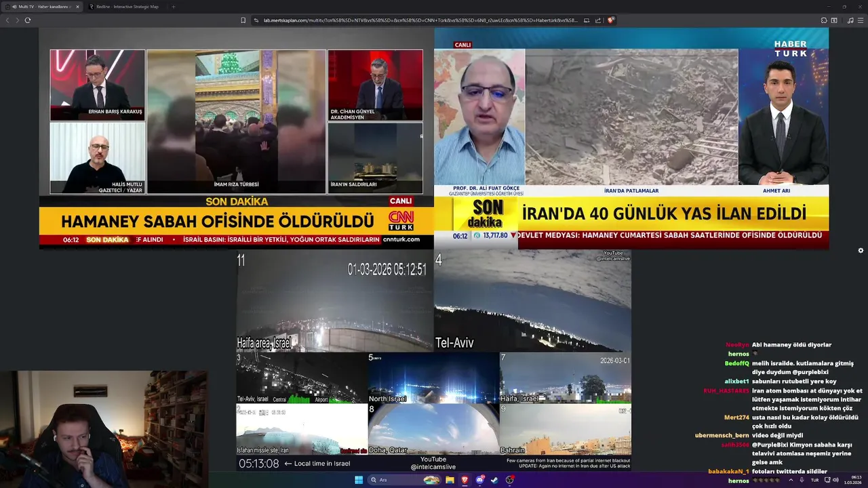
Task: Open the site settings icon in address bar
Action: point(257,20)
